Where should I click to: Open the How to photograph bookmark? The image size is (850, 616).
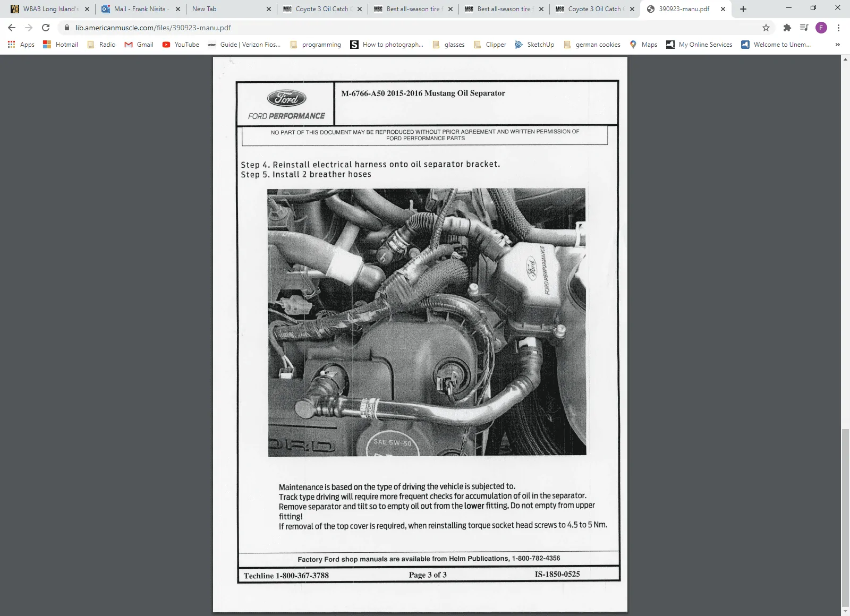pyautogui.click(x=387, y=45)
